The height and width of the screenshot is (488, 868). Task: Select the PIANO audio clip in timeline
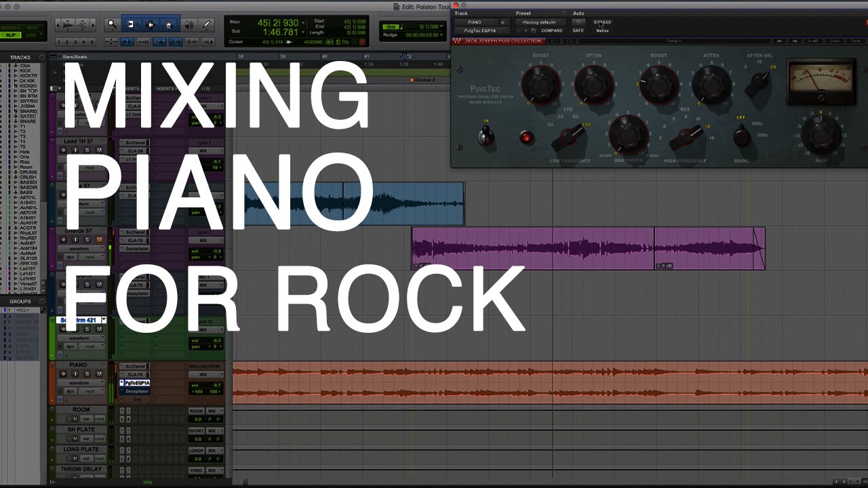coord(550,383)
